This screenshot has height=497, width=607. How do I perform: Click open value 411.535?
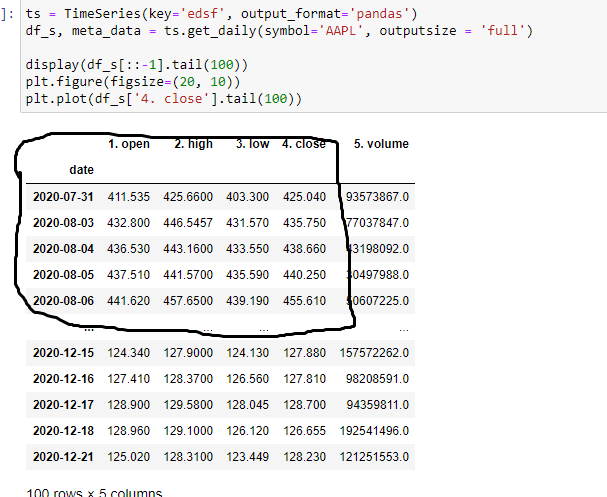click(x=129, y=197)
